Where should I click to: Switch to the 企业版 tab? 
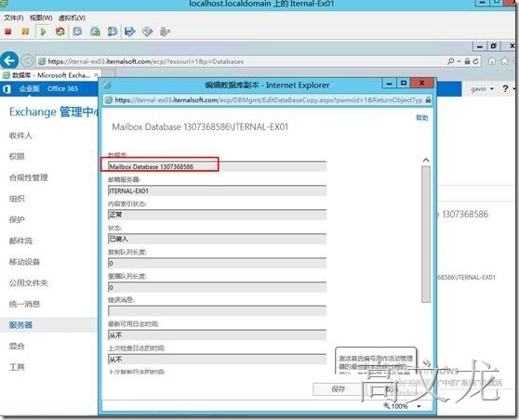coord(30,88)
